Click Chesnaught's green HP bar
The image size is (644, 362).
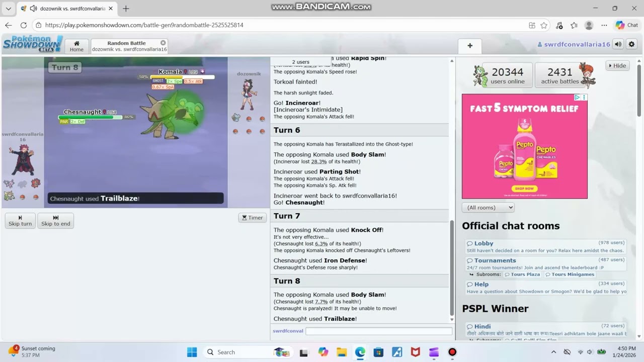[x=90, y=117]
